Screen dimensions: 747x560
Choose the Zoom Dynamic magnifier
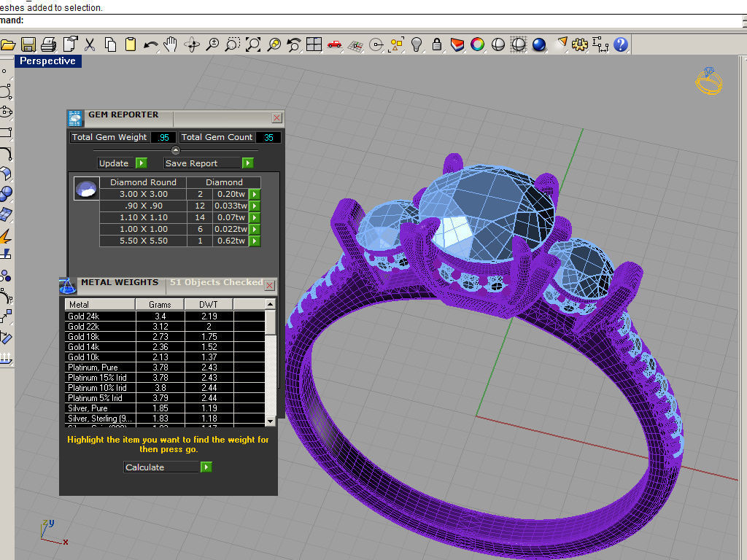point(212,44)
